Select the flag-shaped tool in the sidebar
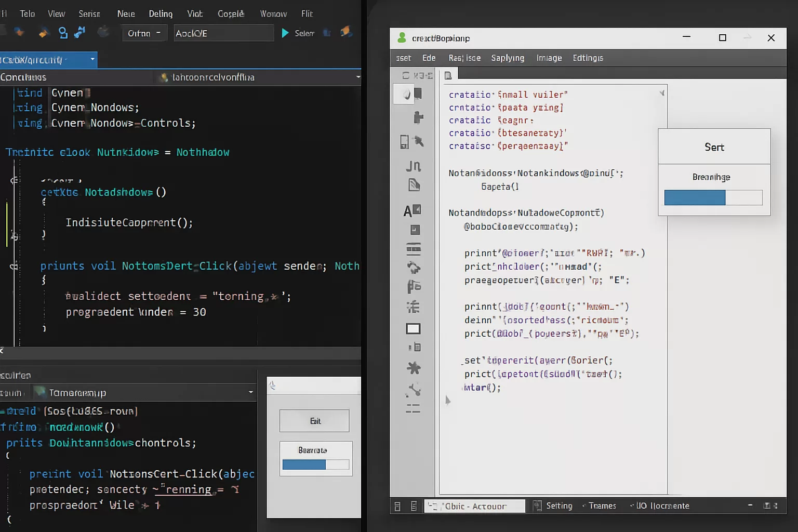This screenshot has width=798, height=532. coord(414,287)
